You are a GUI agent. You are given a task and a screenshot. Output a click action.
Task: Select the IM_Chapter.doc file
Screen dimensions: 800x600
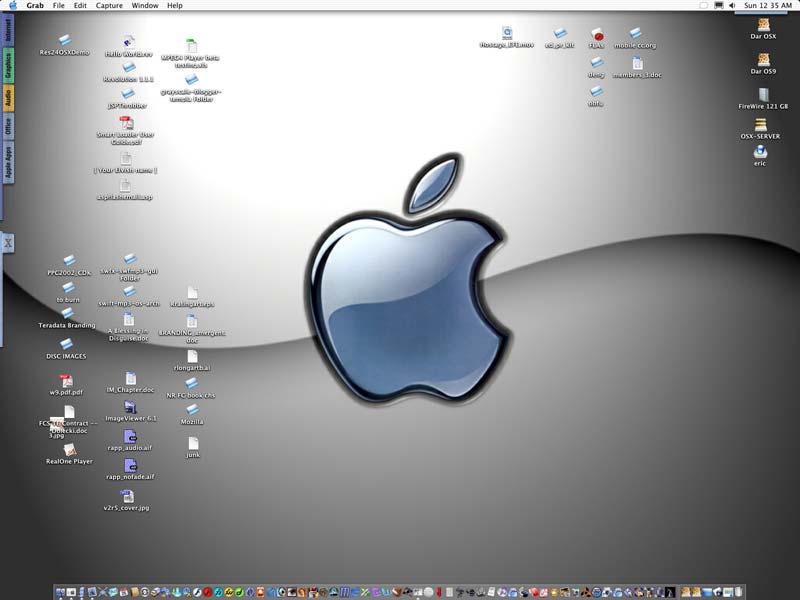tap(130, 383)
